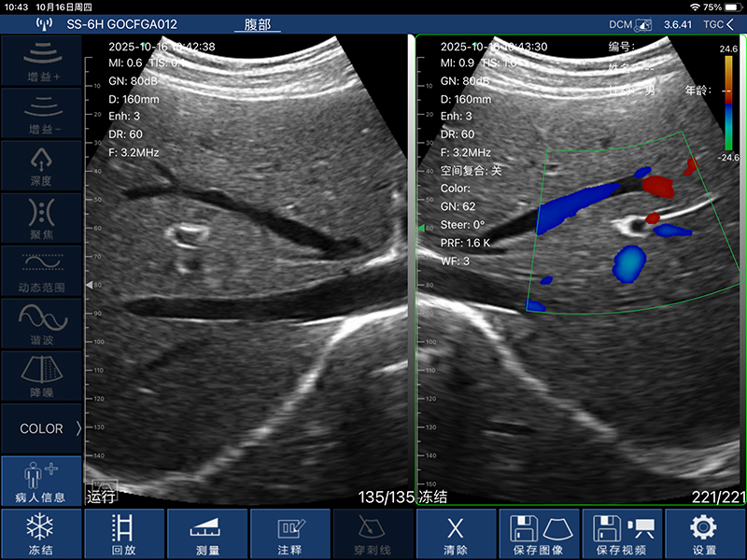This screenshot has height=560, width=747.
Task: Decrease gain with 增益- button
Action: click(40, 113)
